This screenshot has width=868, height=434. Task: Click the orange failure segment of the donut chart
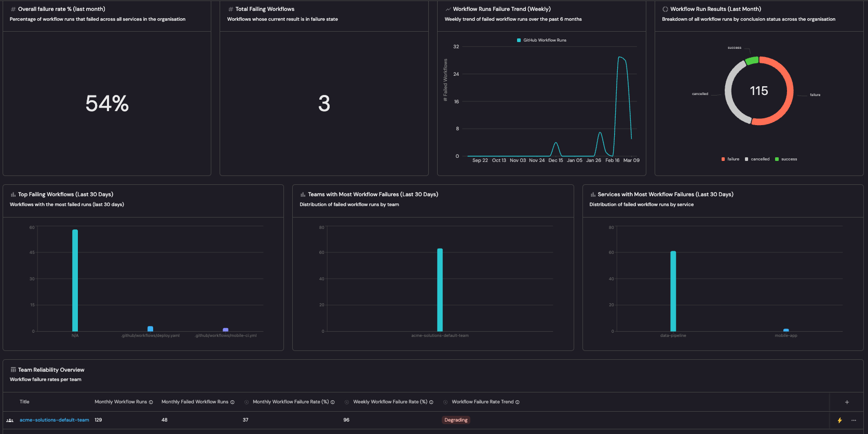[789, 91]
